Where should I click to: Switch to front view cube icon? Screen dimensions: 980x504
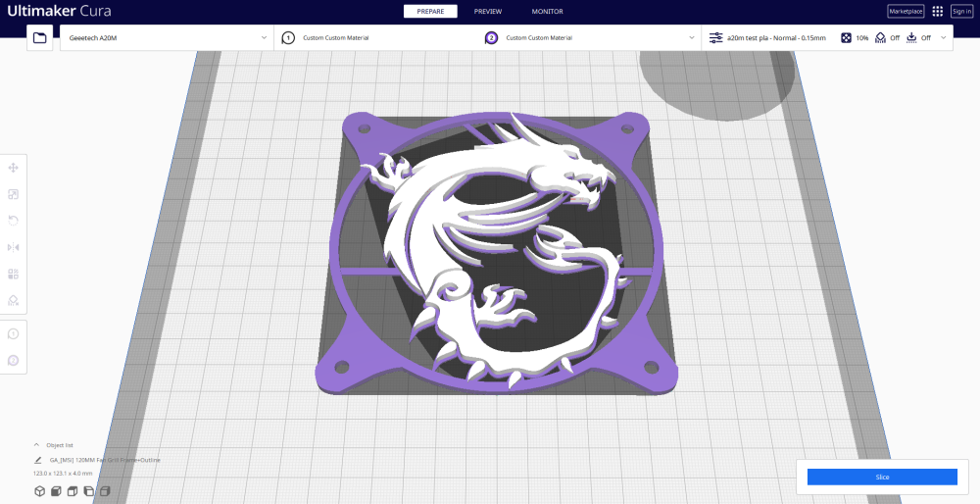tap(56, 491)
